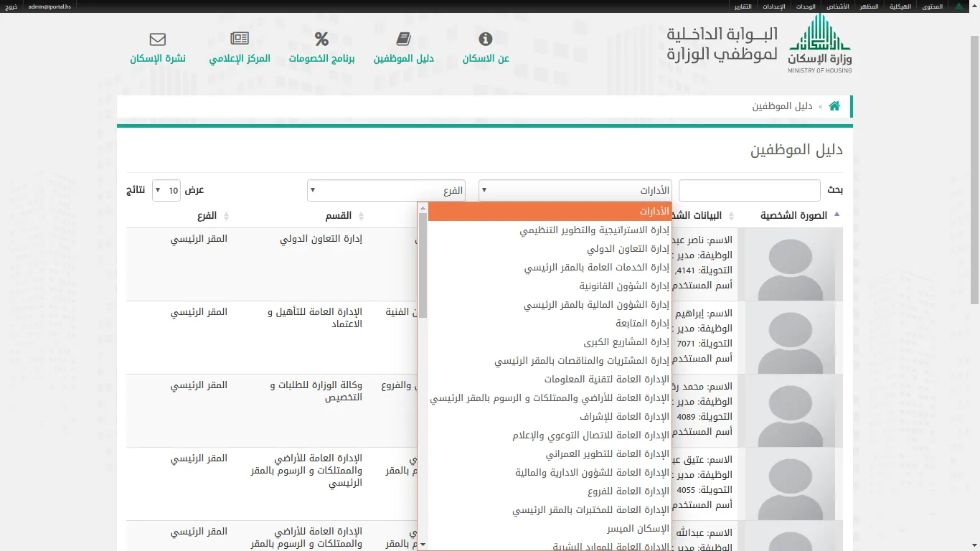
Task: Click the dropdown list scroll-up arrow
Action: (423, 208)
